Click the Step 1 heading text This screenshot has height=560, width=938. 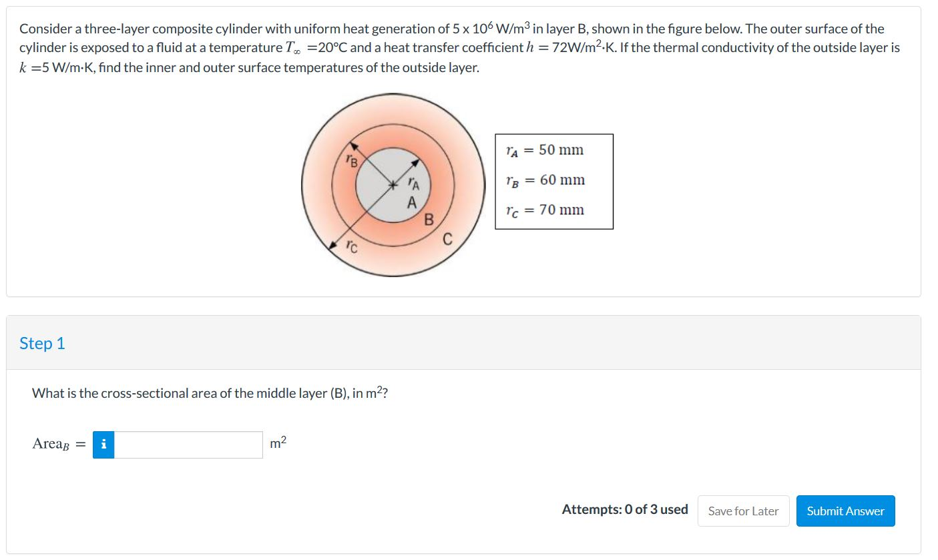coord(42,343)
